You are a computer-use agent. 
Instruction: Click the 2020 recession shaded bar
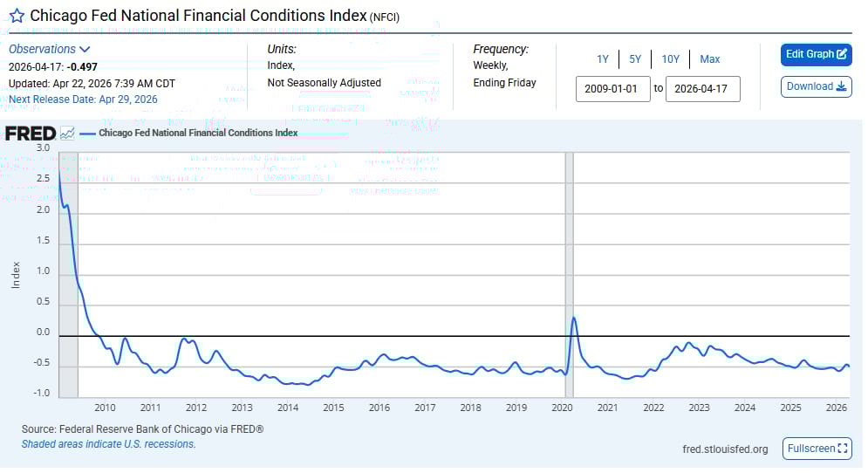[x=570, y=262]
